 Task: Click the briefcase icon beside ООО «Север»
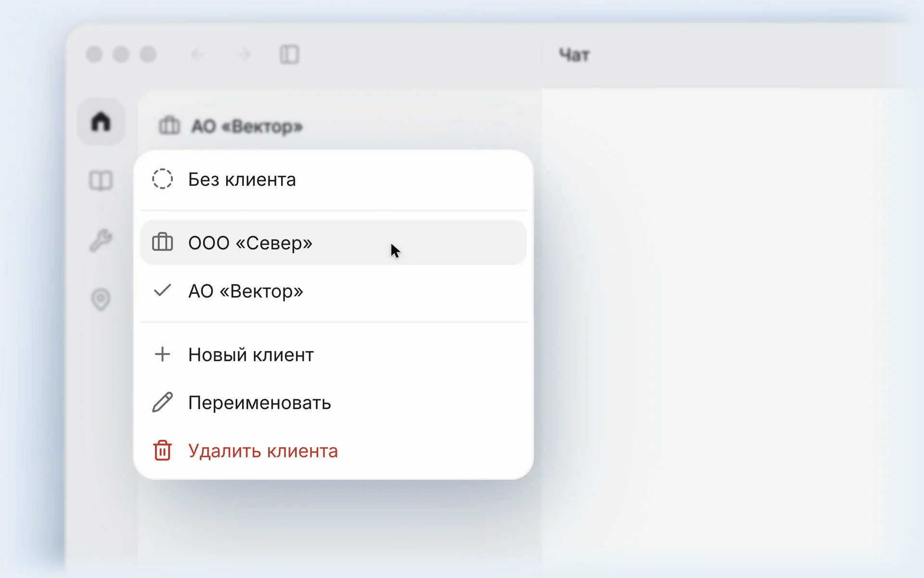(x=163, y=242)
